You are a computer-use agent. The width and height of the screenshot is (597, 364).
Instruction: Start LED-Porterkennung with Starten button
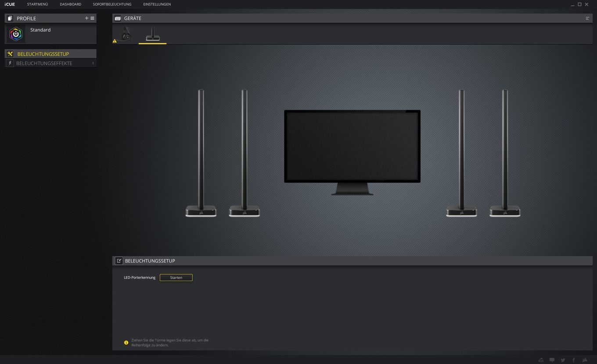tap(176, 278)
